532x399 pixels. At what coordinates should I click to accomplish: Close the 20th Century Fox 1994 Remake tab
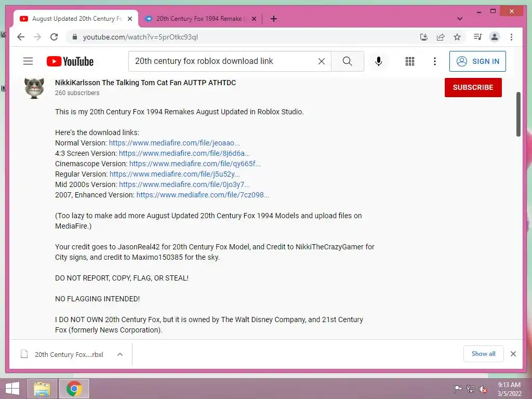(x=254, y=19)
